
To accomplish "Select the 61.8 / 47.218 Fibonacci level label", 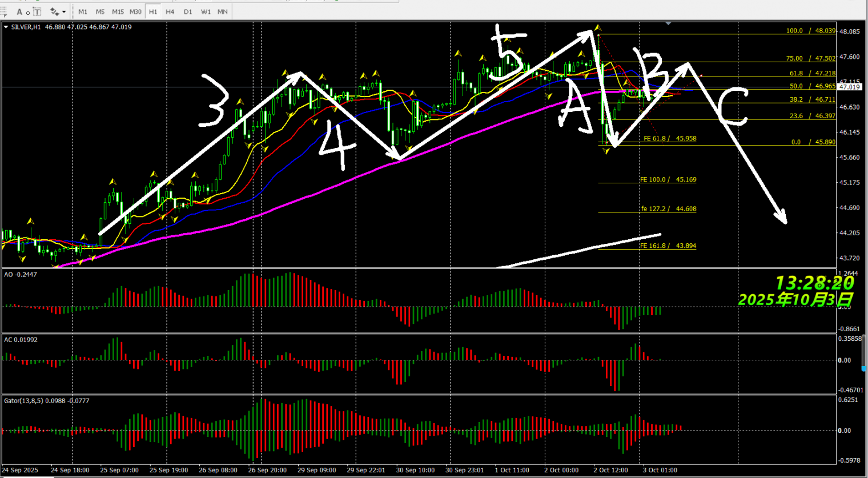I will pos(812,73).
